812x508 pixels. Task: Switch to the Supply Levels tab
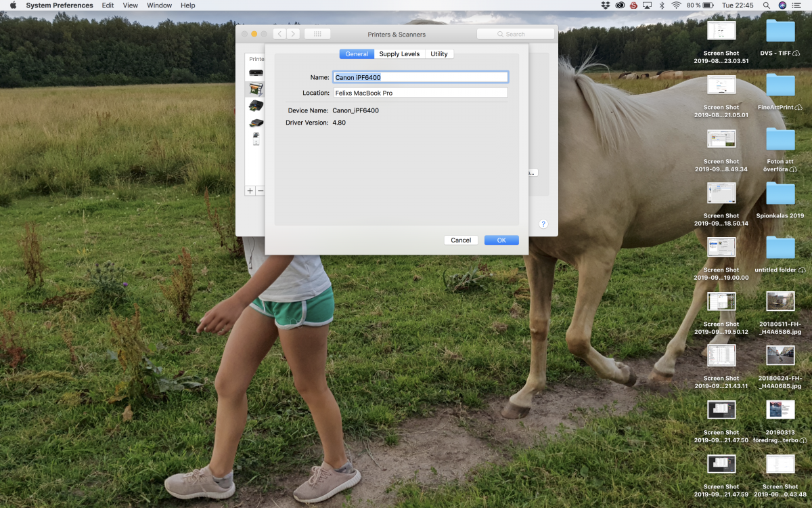(x=399, y=54)
